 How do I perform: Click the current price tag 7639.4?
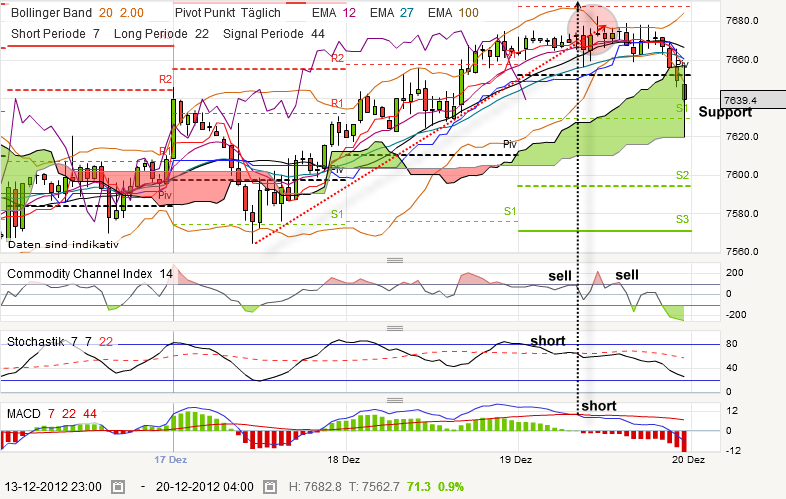click(x=753, y=100)
